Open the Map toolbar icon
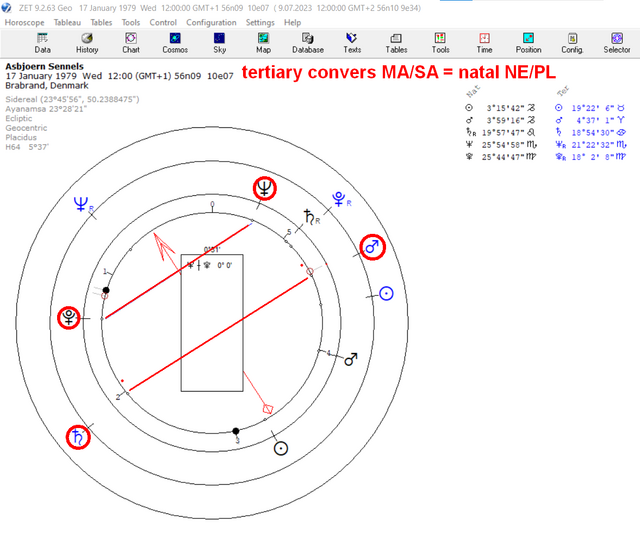The image size is (640, 545). (x=263, y=43)
